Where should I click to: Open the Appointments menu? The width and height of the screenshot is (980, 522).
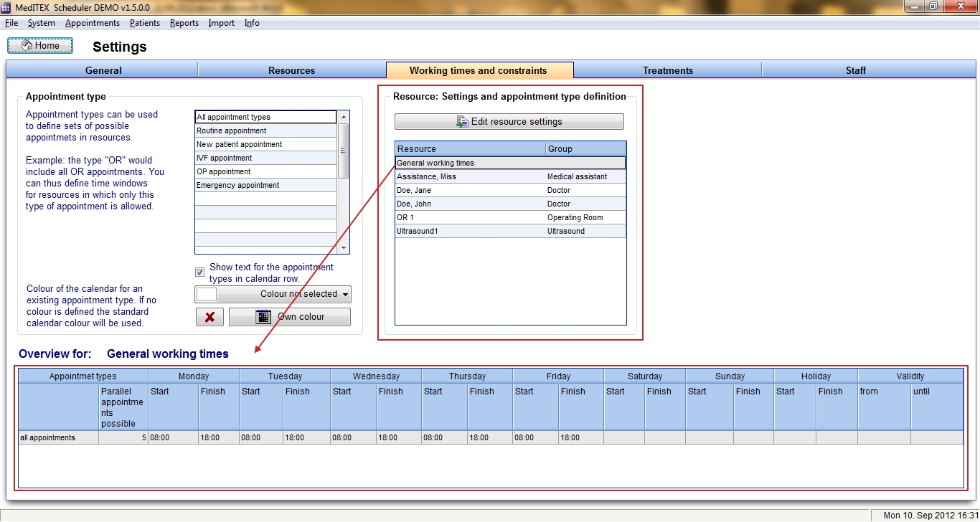pyautogui.click(x=93, y=23)
